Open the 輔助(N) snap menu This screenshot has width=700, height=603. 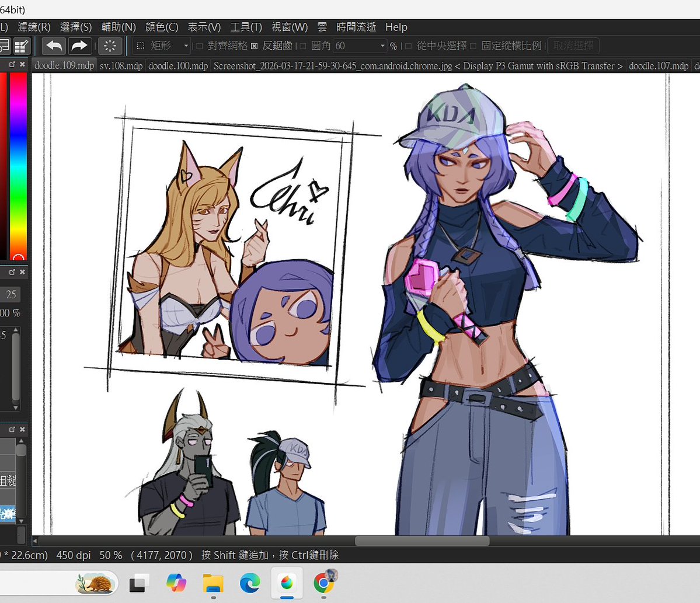(x=119, y=27)
